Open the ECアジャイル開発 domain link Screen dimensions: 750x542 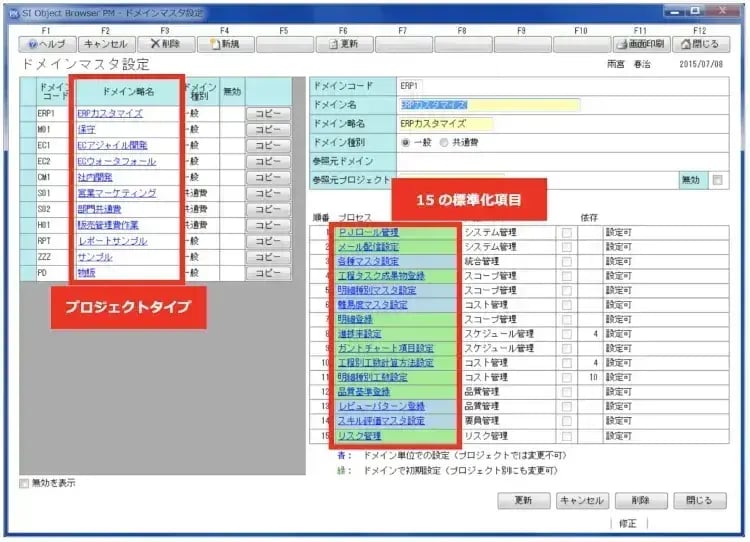point(113,145)
